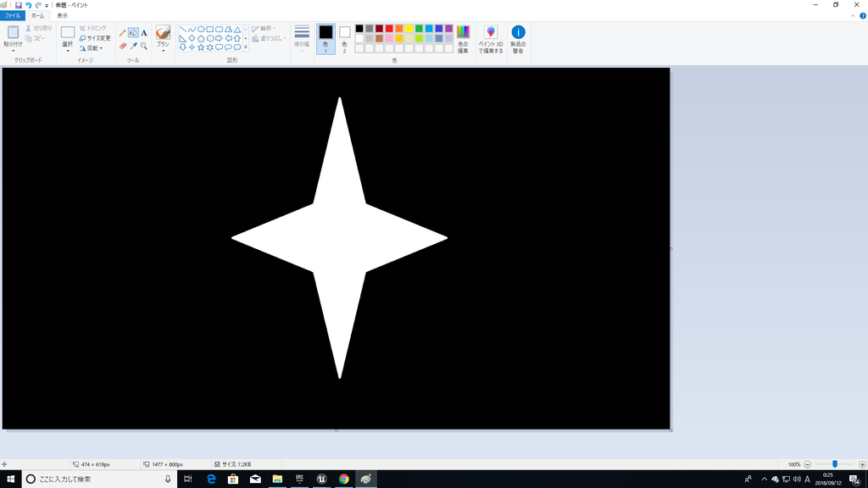Activate the Magnifier tool

[142, 45]
